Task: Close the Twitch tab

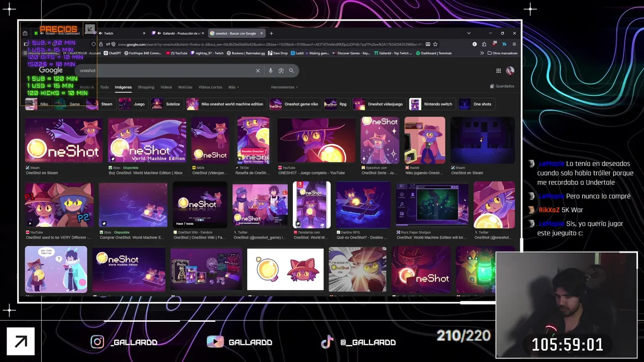Action: pyautogui.click(x=144, y=33)
